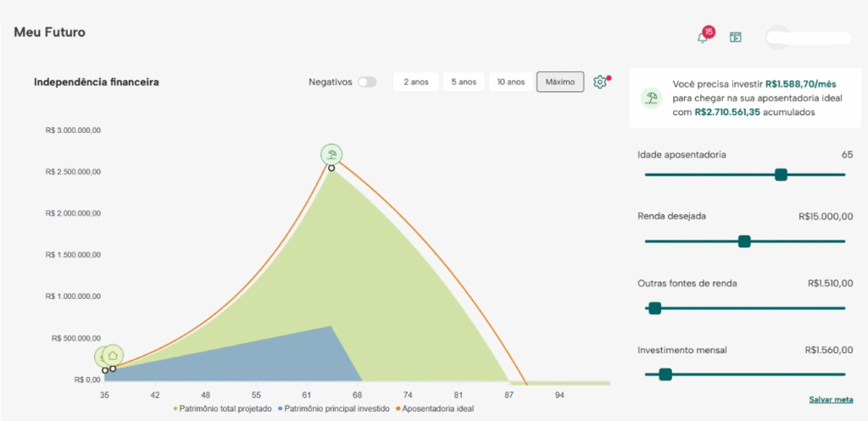Select the Máximo time range
Viewport: 868px width, 421px height.
tap(560, 82)
